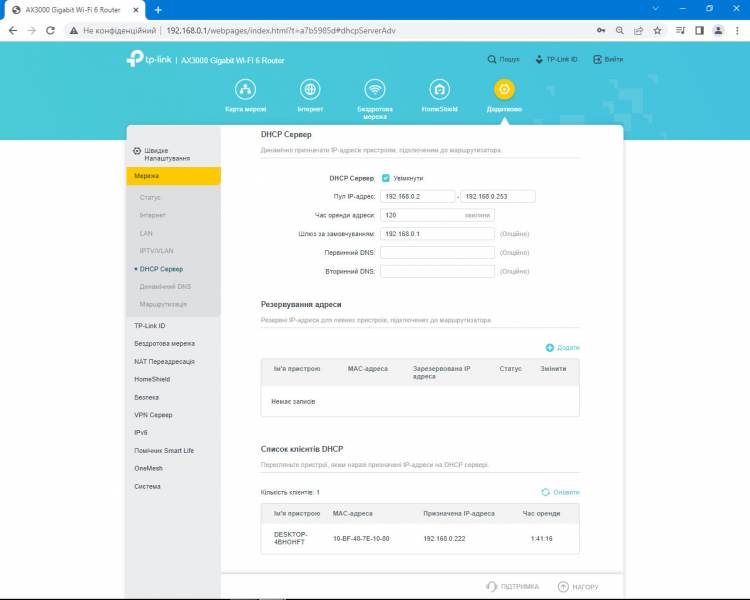Click the share page icon in address bar

[x=638, y=31]
